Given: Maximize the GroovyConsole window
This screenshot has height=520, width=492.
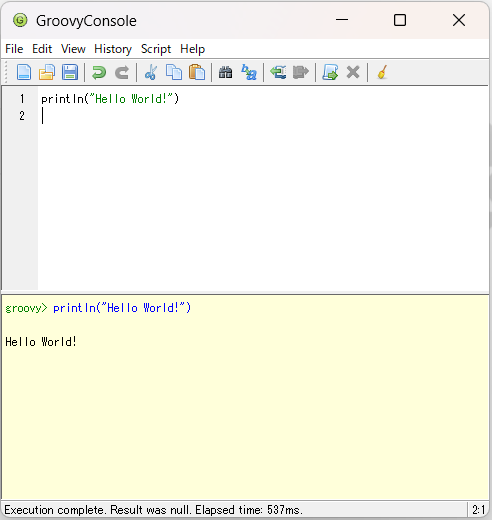Looking at the screenshot, I should 400,20.
